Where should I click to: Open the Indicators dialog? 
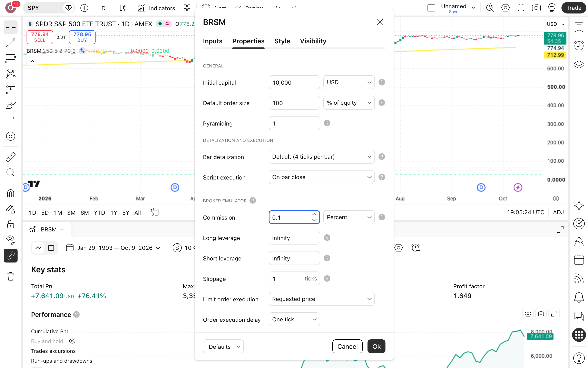157,8
